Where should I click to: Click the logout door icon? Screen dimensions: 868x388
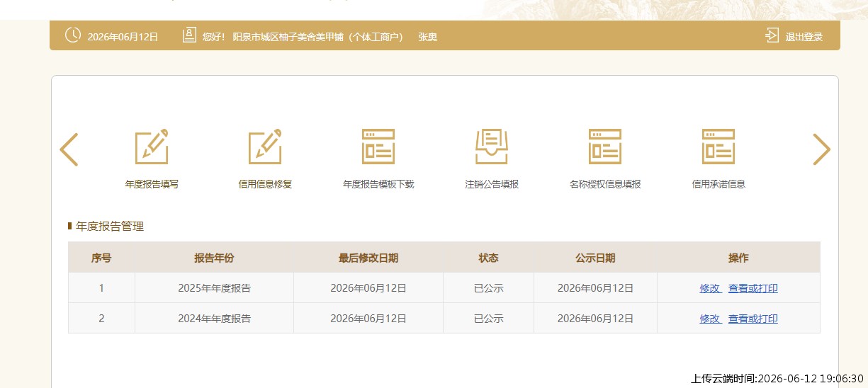[x=772, y=35]
